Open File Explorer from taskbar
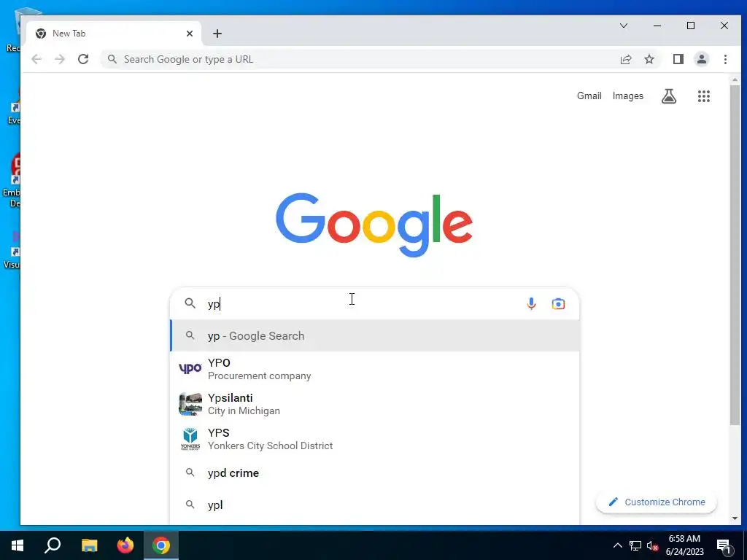Image resolution: width=747 pixels, height=560 pixels. (89, 545)
